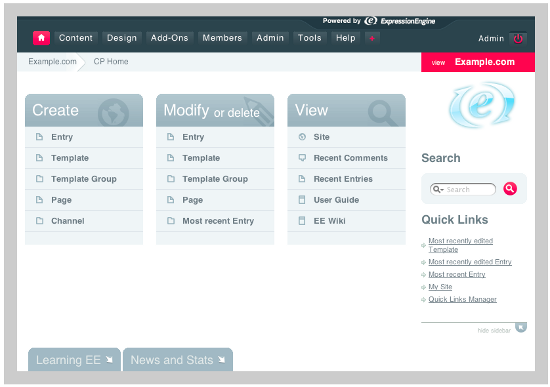The image size is (550, 387).
Task: Click document icon beside Recent Entries
Action: point(302,179)
